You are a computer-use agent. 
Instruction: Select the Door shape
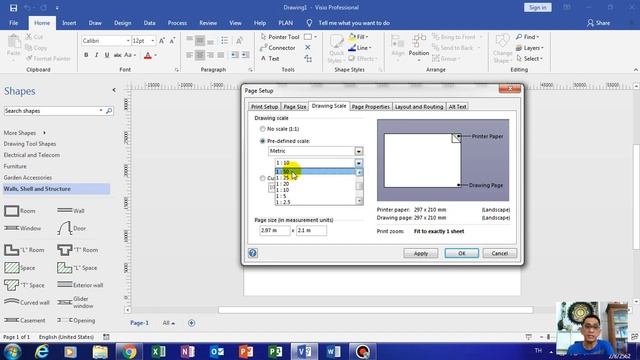(71, 228)
